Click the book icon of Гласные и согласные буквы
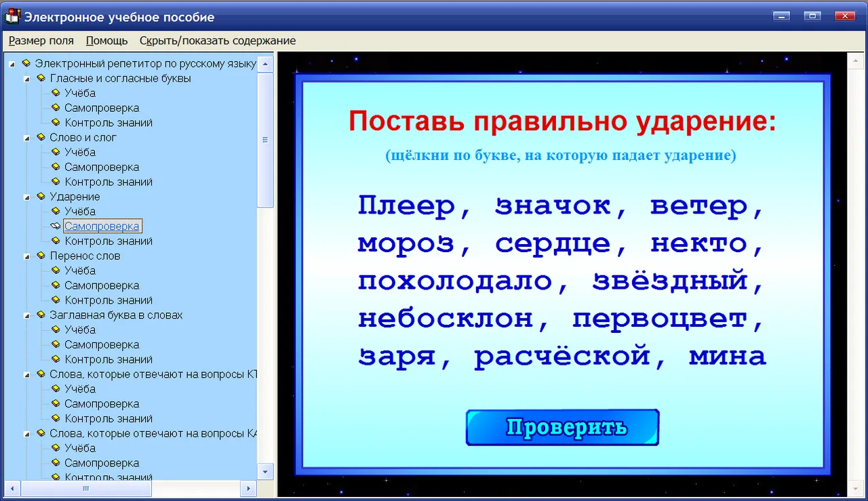The image size is (868, 501). (41, 78)
